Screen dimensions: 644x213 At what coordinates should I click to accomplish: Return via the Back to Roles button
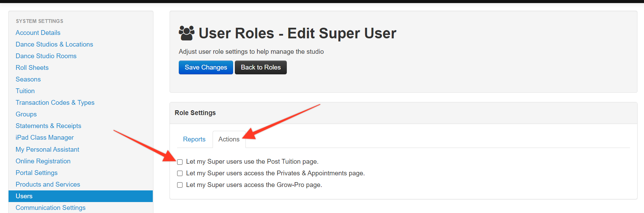click(x=261, y=67)
